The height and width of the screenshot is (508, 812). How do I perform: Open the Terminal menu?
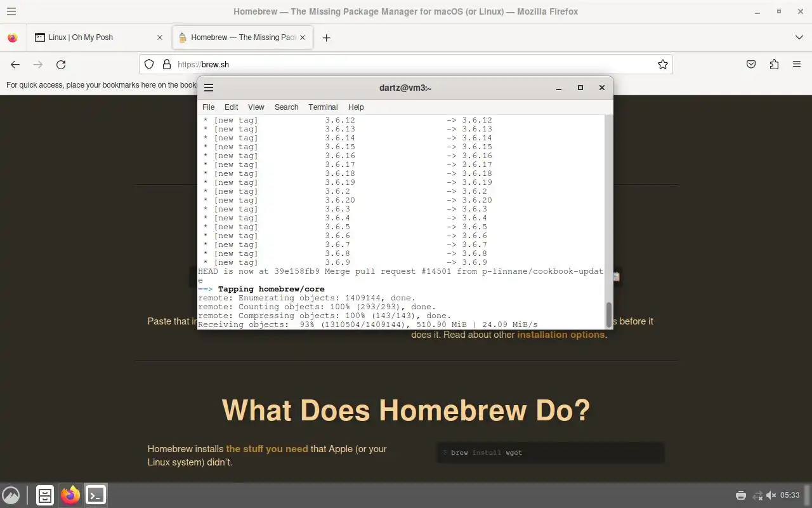click(323, 107)
